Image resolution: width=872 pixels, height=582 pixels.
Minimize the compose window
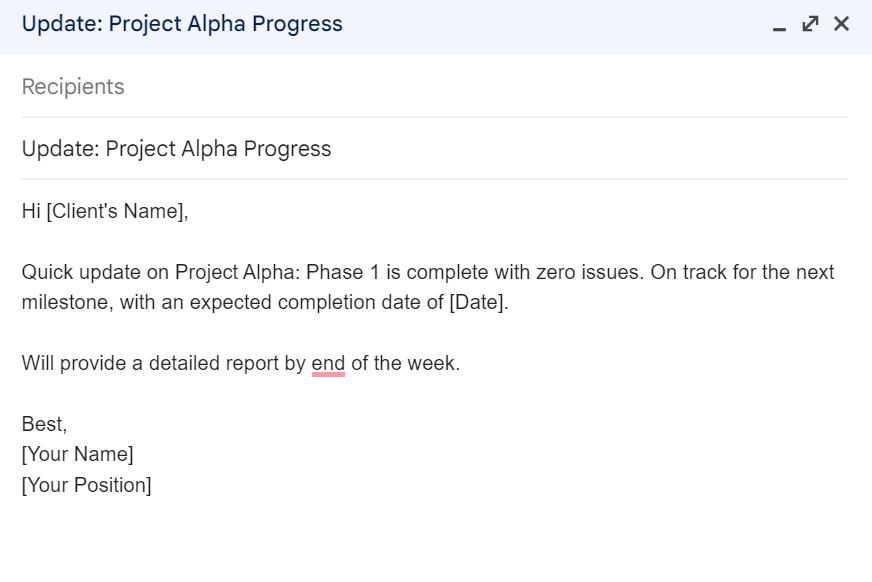pyautogui.click(x=780, y=25)
